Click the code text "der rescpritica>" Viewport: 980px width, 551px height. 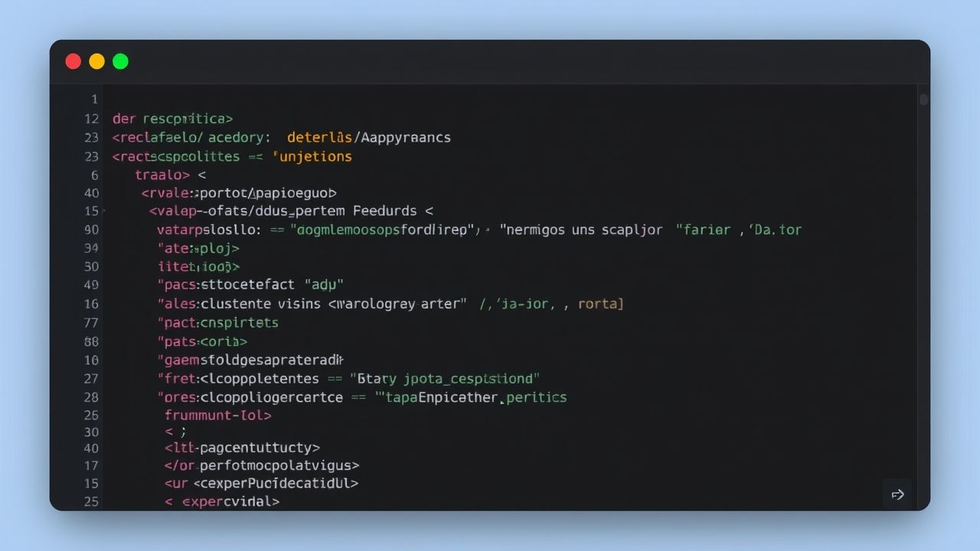[x=172, y=119]
